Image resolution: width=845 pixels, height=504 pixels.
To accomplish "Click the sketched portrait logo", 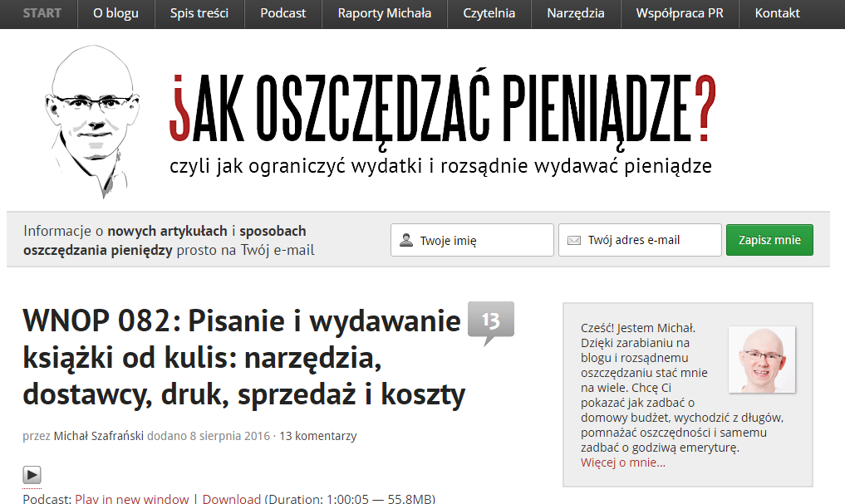I will click(91, 121).
